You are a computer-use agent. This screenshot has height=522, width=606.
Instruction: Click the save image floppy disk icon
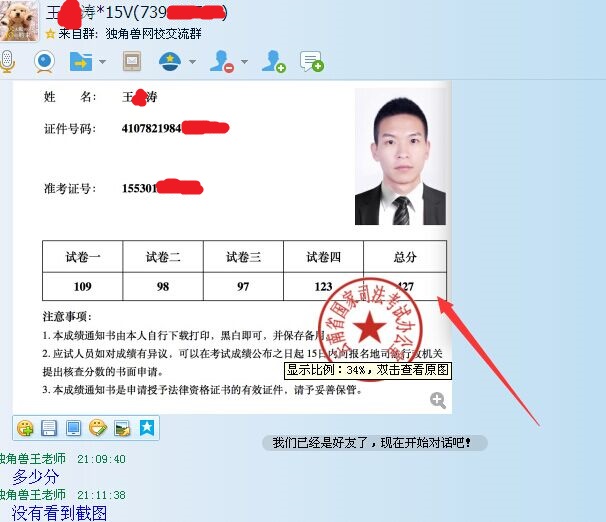pyautogui.click(x=50, y=428)
